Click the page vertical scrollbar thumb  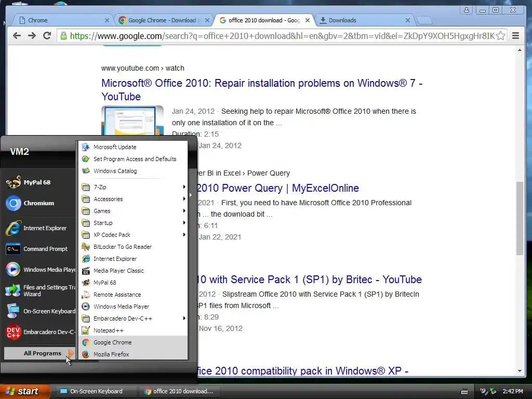[520, 218]
